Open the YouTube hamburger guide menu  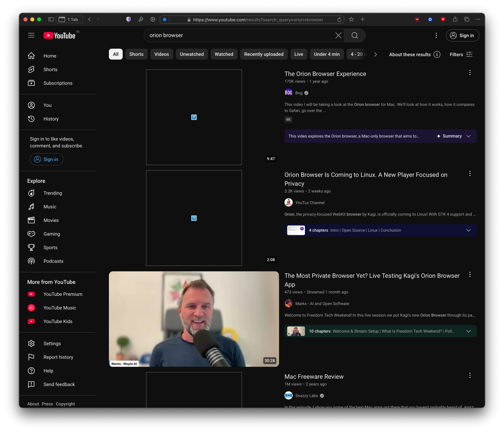point(31,35)
